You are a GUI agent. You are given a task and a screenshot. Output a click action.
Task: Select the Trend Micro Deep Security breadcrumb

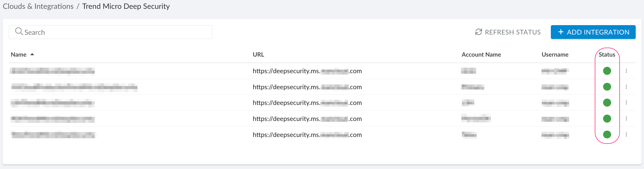click(x=126, y=6)
